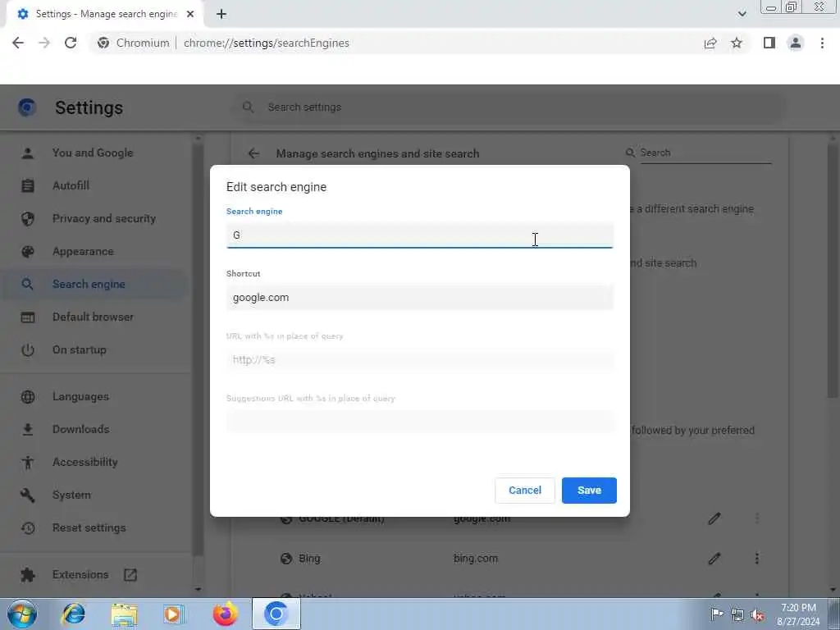Screen dimensions: 840x630
Task: Select the Settings - Manage search engines tab
Action: point(105,15)
